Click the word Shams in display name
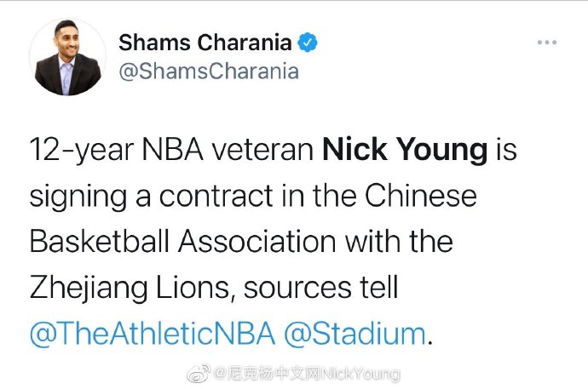 tap(154, 43)
